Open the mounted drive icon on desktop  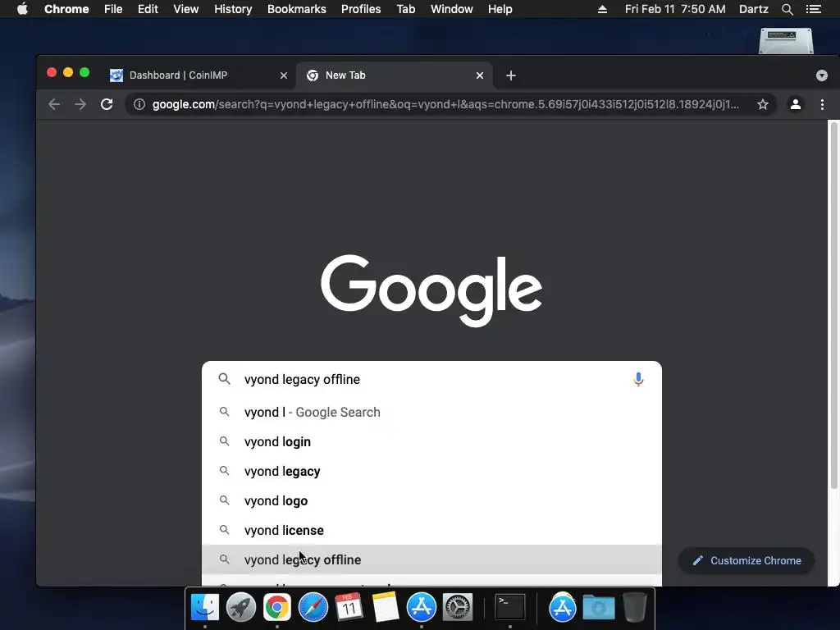pyautogui.click(x=786, y=41)
